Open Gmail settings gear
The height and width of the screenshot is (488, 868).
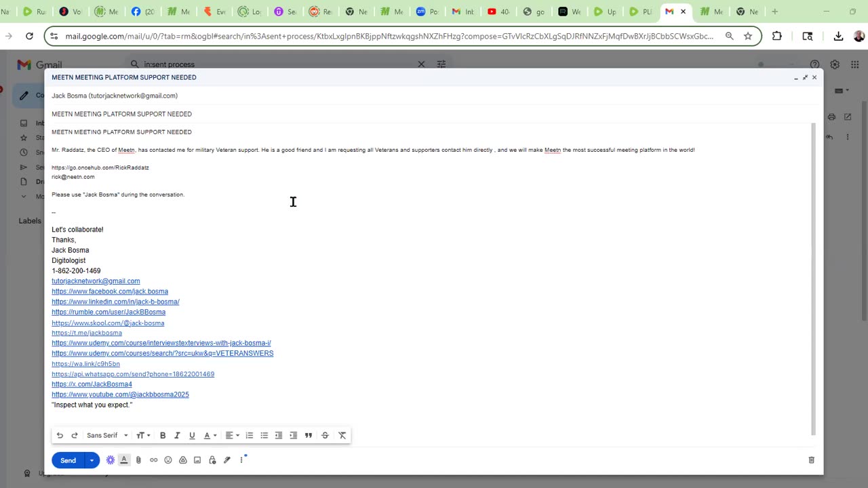click(x=835, y=64)
